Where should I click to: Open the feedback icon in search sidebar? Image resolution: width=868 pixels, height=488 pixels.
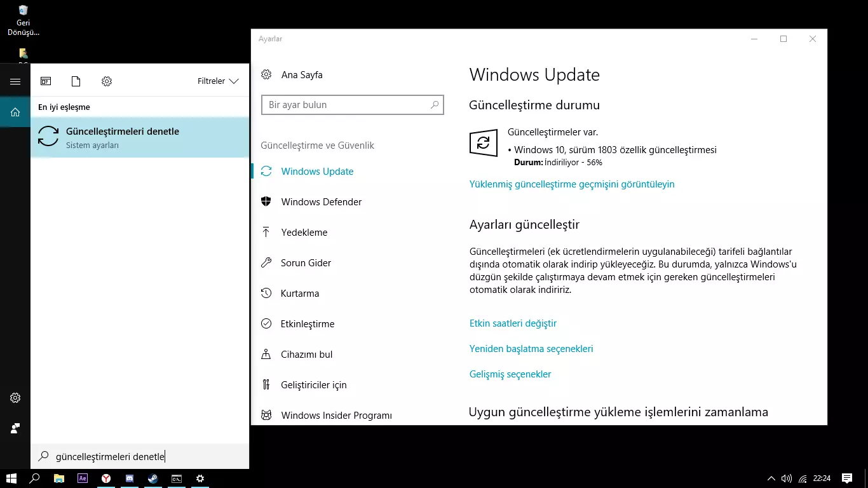click(15, 428)
